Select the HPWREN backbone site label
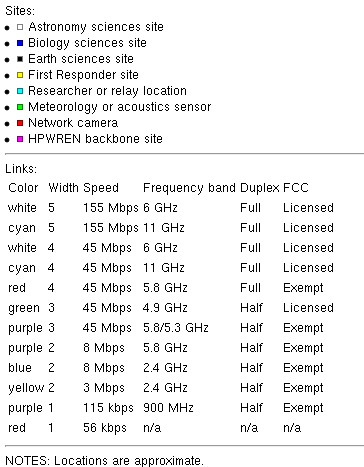The width and height of the screenshot is (364, 467). [95, 139]
